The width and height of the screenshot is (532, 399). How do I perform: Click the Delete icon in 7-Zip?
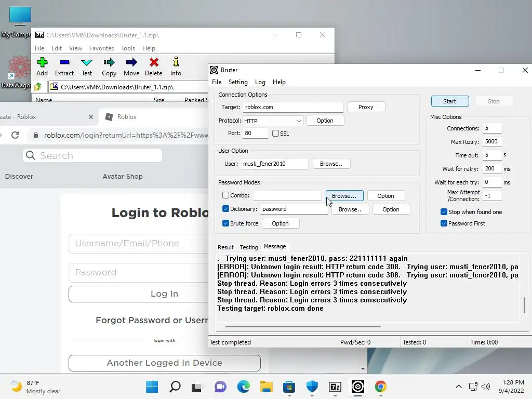(x=154, y=66)
